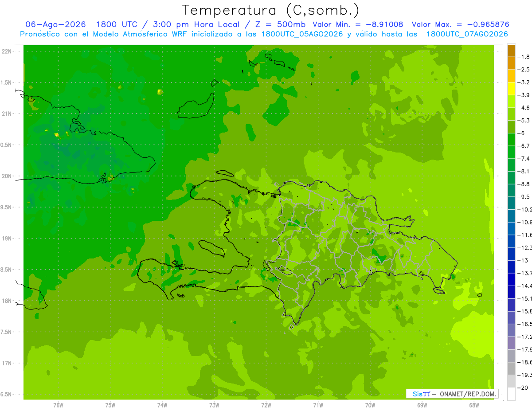This screenshot has width=532, height=411.
Task: Click the 'Valor Max. = -0.965876' text
Action: tap(460, 24)
